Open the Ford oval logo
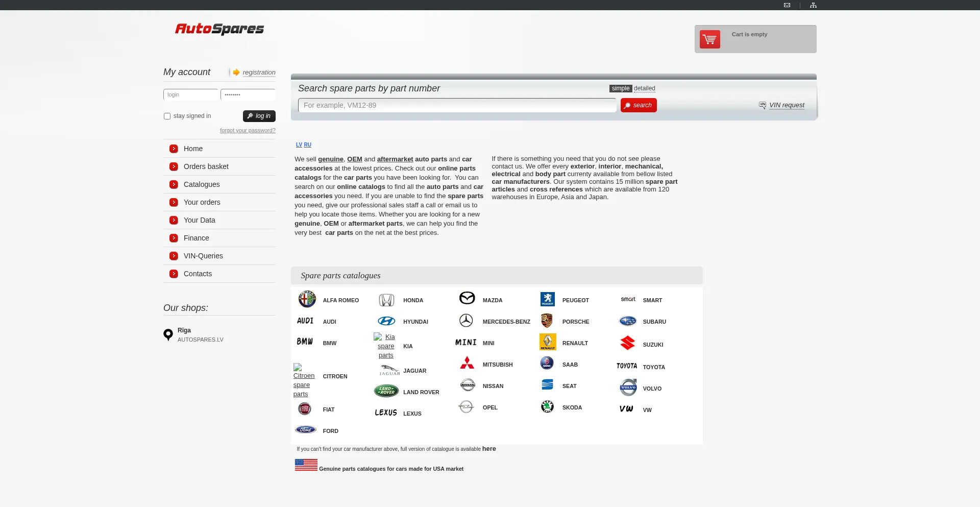Image resolution: width=980 pixels, height=507 pixels. (305, 430)
